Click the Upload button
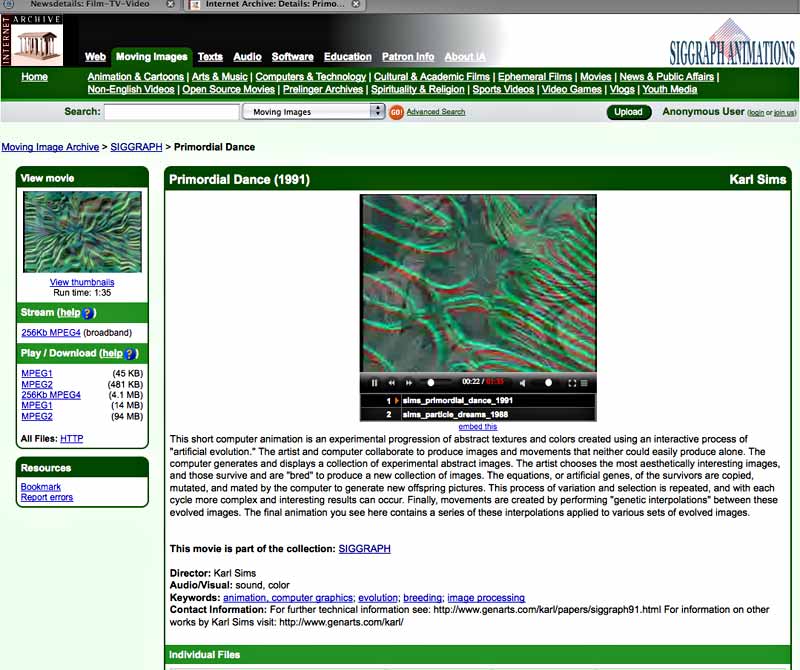The height and width of the screenshot is (670, 800). [628, 112]
